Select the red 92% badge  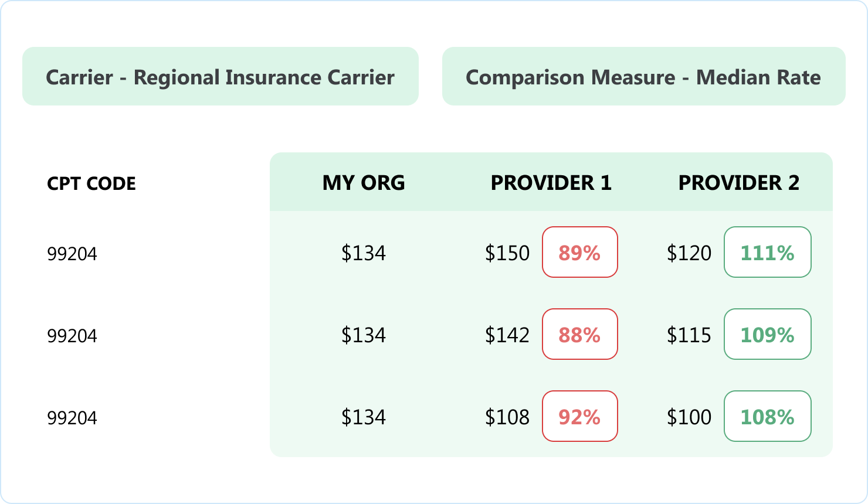tap(579, 417)
